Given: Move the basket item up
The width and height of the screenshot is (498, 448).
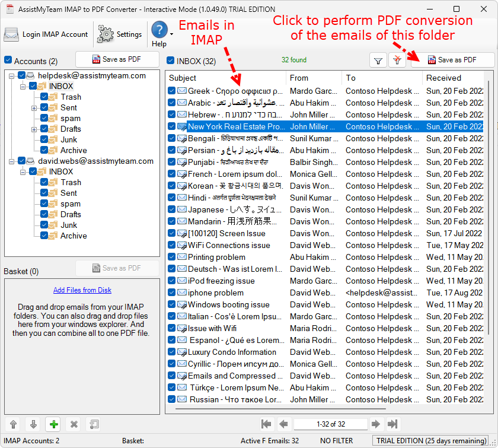Looking at the screenshot, I should coord(12,424).
